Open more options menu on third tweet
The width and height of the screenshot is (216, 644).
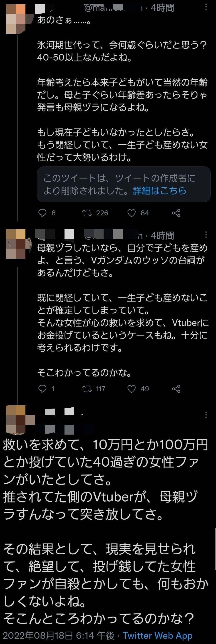(206, 415)
